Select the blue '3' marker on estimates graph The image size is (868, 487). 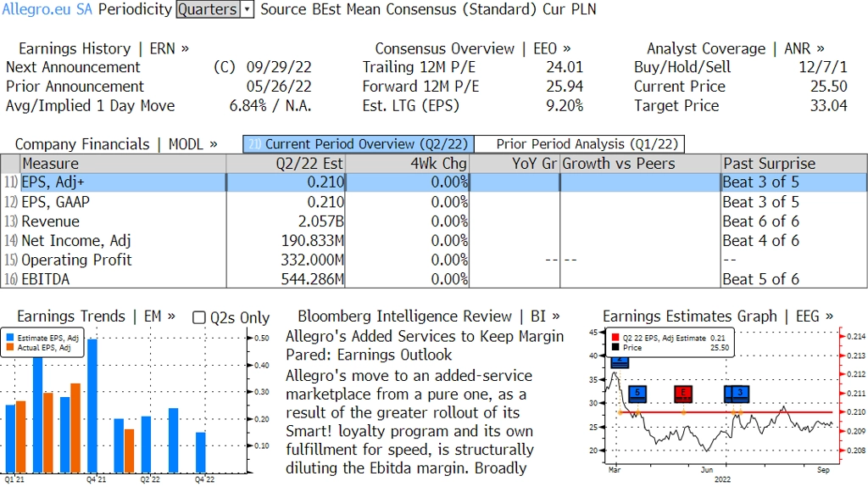[x=741, y=394]
